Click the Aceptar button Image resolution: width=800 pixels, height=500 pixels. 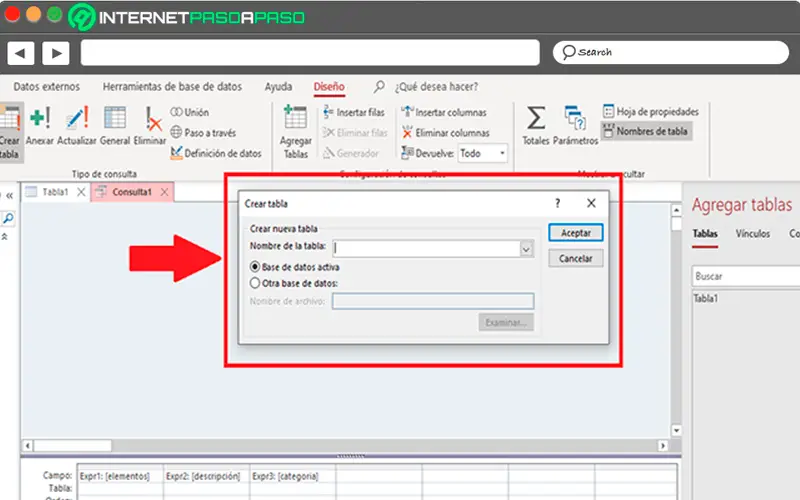click(576, 233)
